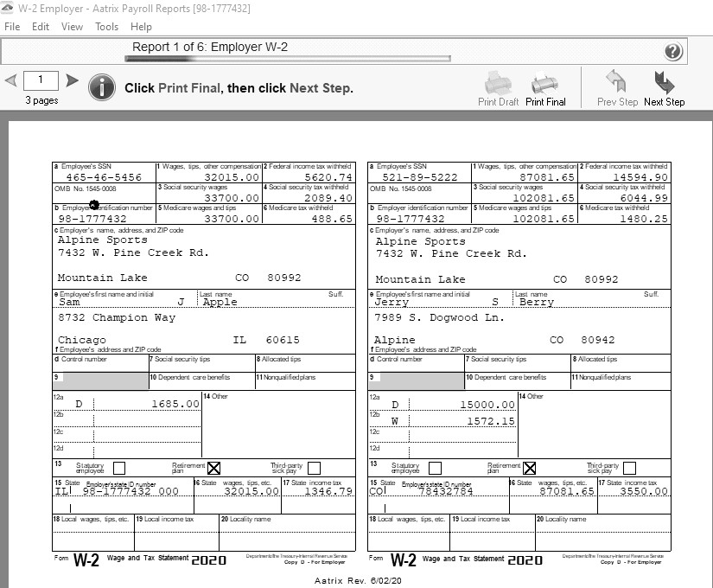
Task: Click Jerry Berry's wages amount 87081.65 in box 1
Action: click(543, 177)
